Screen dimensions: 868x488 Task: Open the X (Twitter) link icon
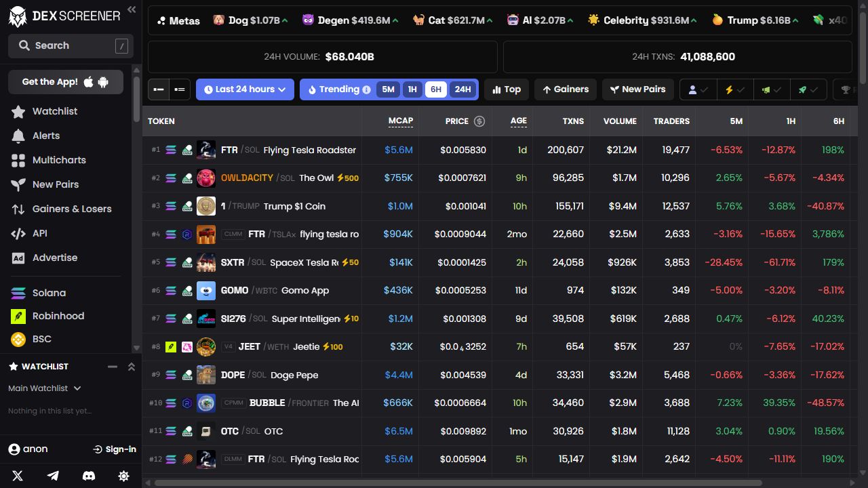18,476
